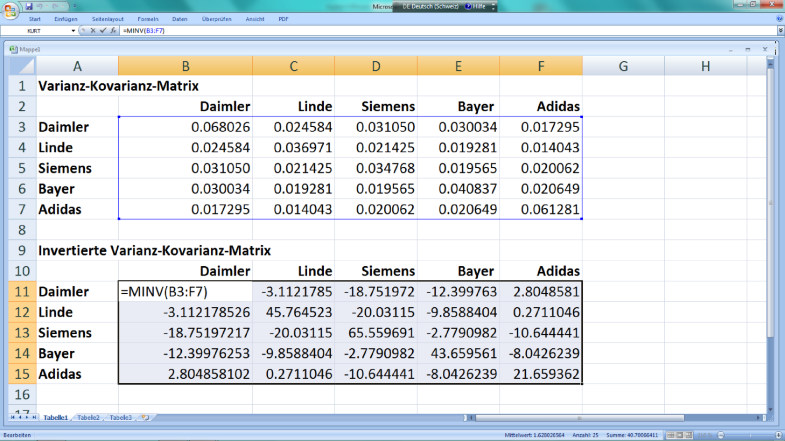Image resolution: width=785 pixels, height=441 pixels.
Task: Open the Excel help question-mark icon in the ribbon
Action: point(779,19)
